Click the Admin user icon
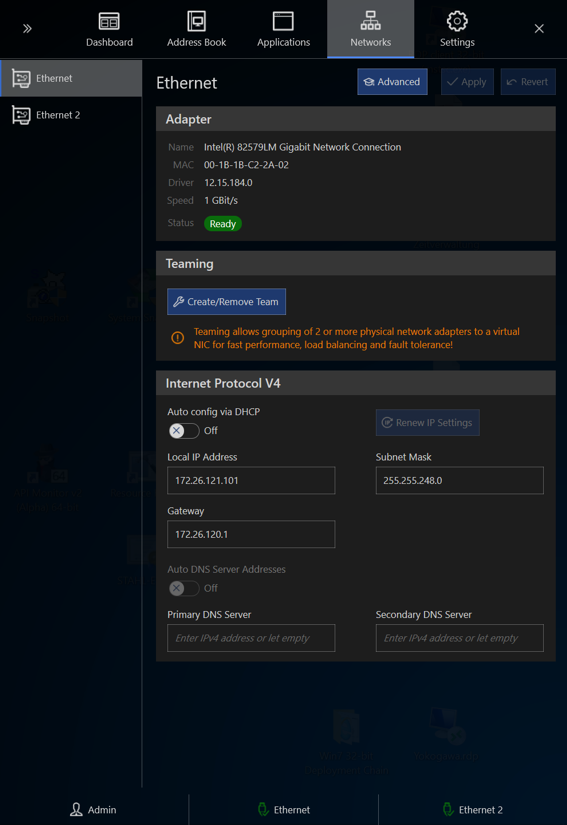Image resolution: width=567 pixels, height=825 pixels. pyautogui.click(x=76, y=809)
